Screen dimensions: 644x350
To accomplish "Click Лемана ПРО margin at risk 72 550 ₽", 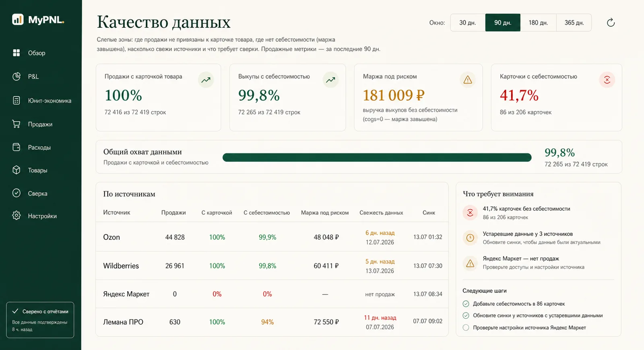I will pyautogui.click(x=326, y=322).
